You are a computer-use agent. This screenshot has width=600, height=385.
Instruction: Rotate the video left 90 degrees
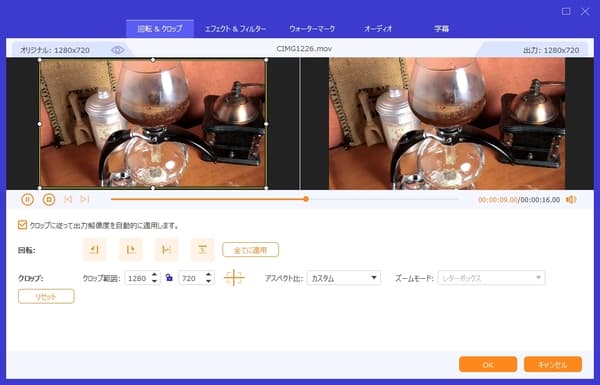coord(94,250)
